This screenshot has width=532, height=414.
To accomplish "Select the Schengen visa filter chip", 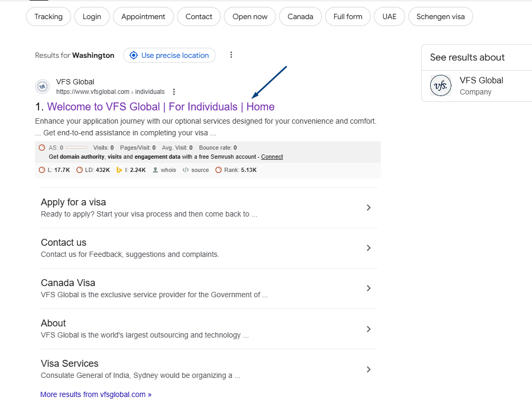I will pos(440,16).
